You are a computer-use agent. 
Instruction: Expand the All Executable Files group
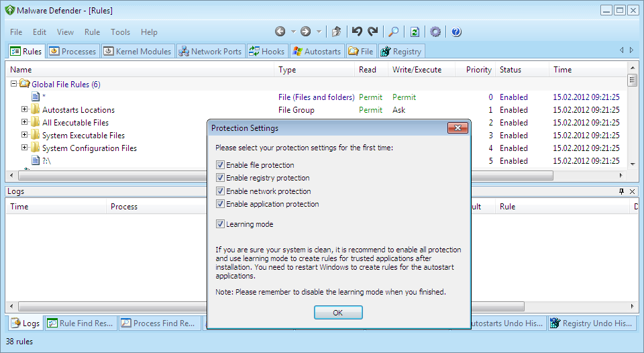[24, 122]
